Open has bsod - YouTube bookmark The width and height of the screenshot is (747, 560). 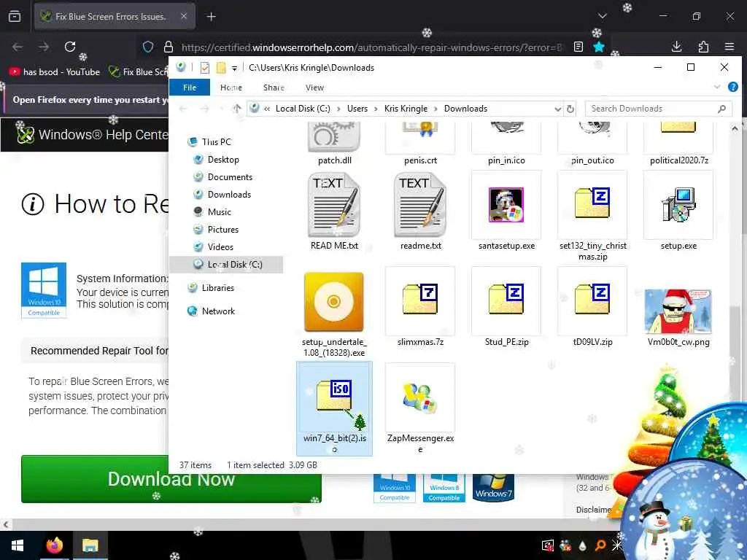click(x=54, y=72)
